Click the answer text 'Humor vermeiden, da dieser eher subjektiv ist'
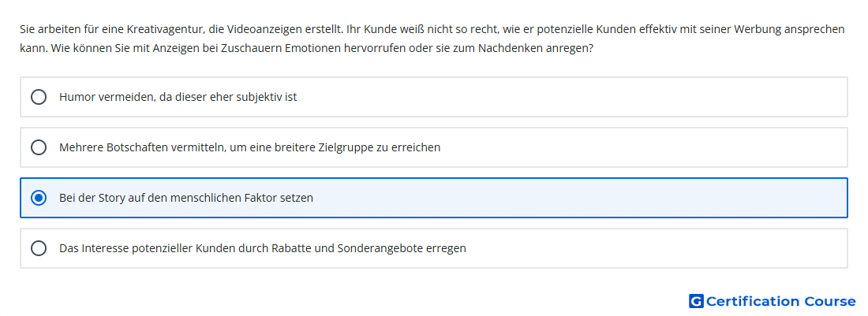868x316 pixels. [x=178, y=97]
